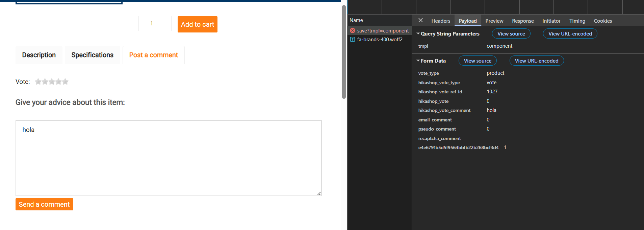This screenshot has height=230, width=644.
Task: Click the page vertical scrollbar thumb
Action: point(344,52)
